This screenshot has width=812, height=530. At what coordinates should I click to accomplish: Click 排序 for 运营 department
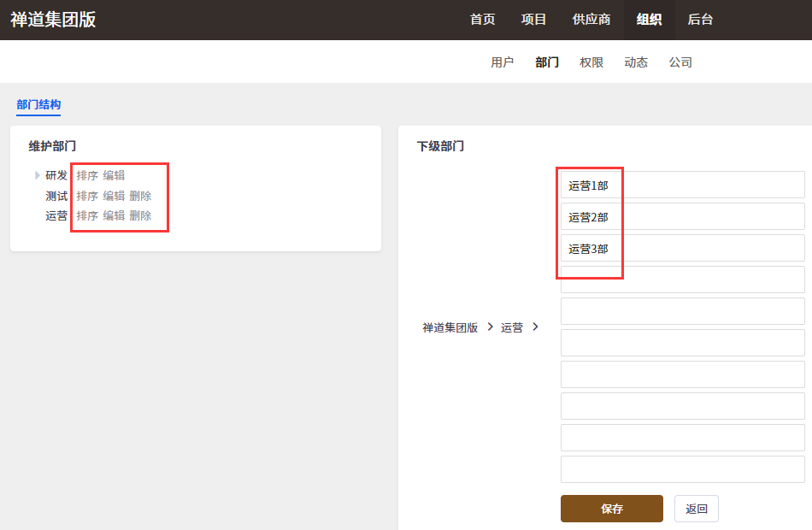[87, 215]
